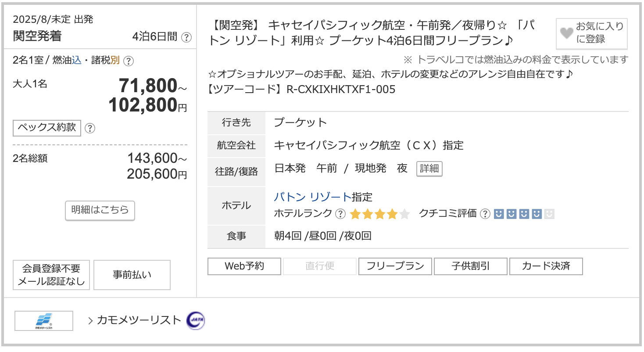Select the カード決済 tag
This screenshot has width=644, height=352.
546,266
